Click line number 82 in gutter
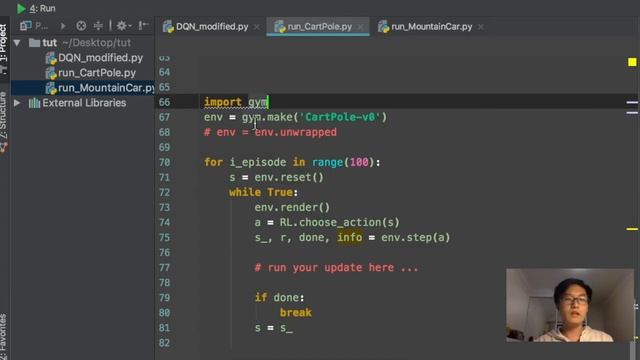The height and width of the screenshot is (360, 640). 164,343
